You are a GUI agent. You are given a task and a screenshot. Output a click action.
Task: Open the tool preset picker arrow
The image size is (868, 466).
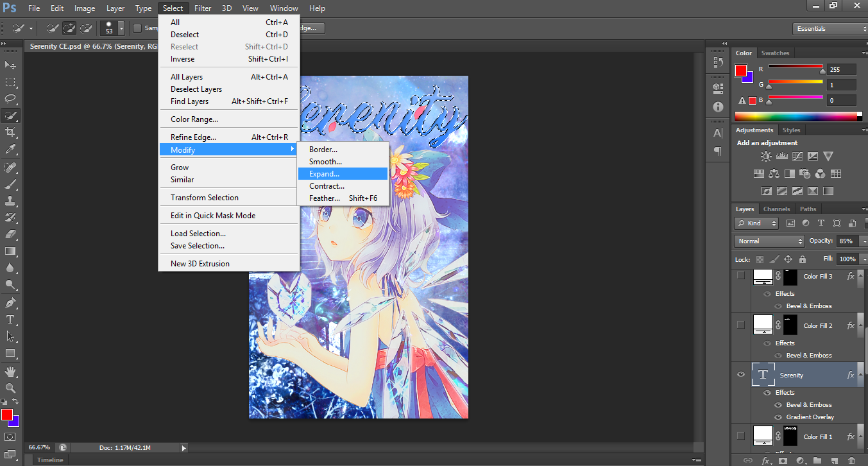coord(31,29)
